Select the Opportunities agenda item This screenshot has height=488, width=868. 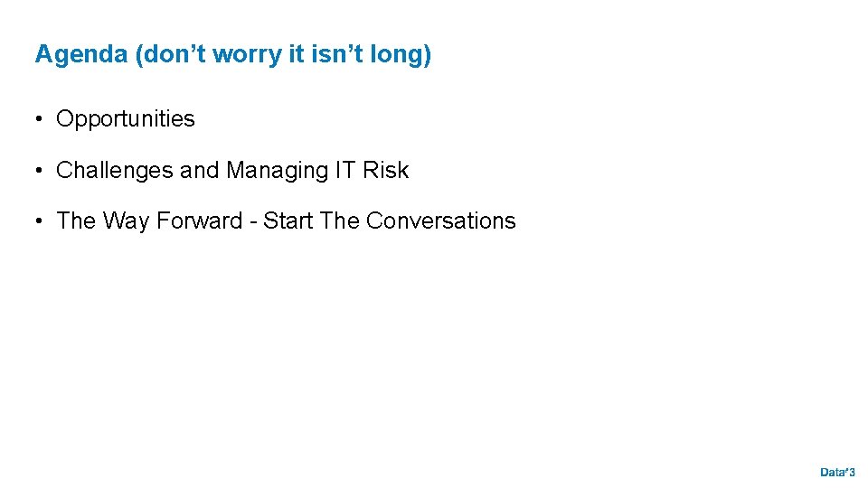click(126, 119)
